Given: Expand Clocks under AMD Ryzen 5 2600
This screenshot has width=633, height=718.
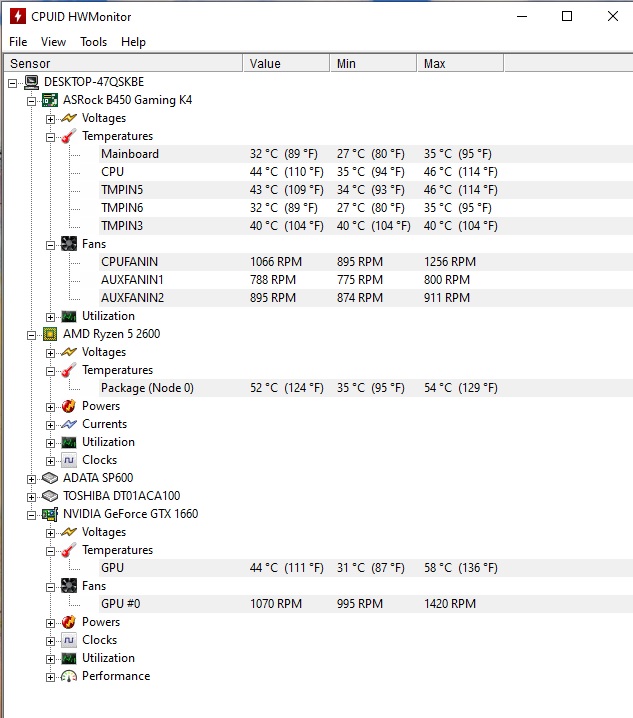Looking at the screenshot, I should click(x=50, y=460).
